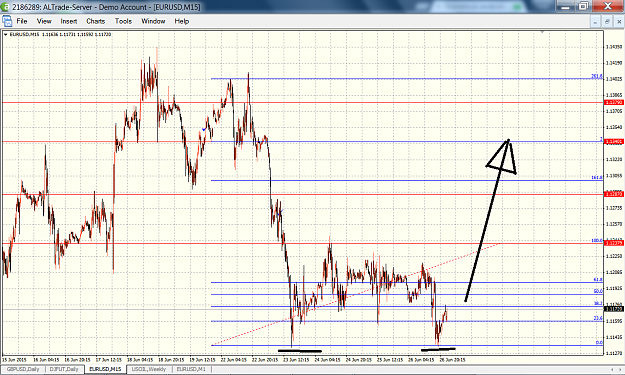Click the 61.8 Fibonacci level label
The height and width of the screenshot is (375, 625).
[x=598, y=280]
